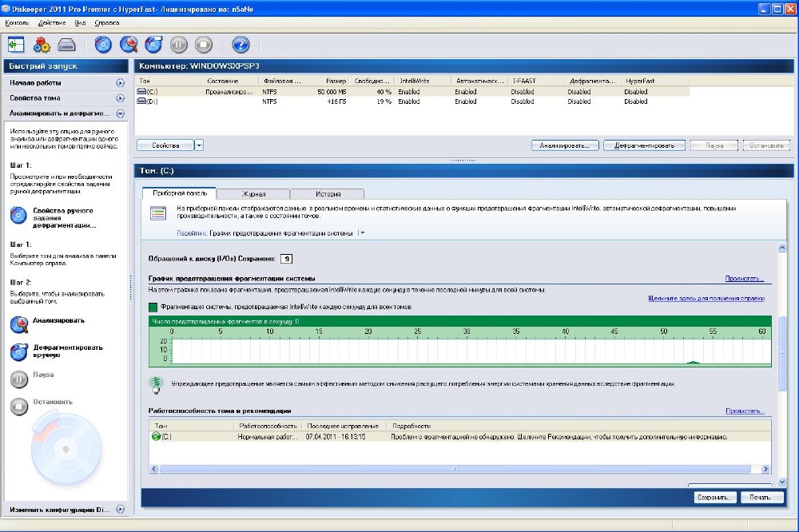
Task: Open the dropdown arrow next to 'Свойства' button
Action: click(199, 145)
